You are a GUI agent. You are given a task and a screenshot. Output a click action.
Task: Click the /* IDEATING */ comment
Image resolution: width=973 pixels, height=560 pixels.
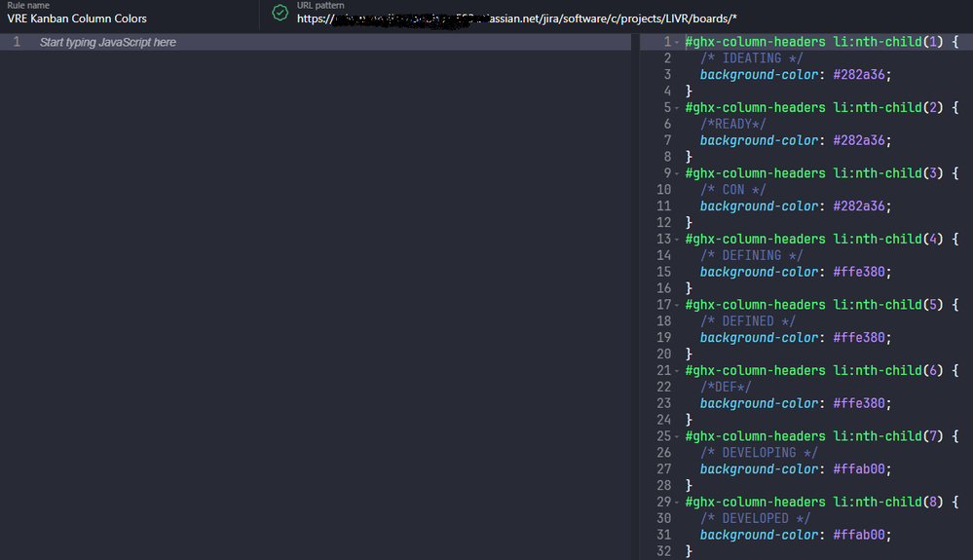click(x=752, y=58)
